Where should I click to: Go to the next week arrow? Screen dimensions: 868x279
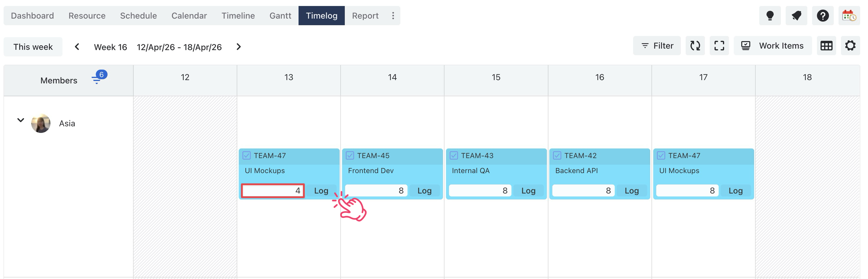238,47
